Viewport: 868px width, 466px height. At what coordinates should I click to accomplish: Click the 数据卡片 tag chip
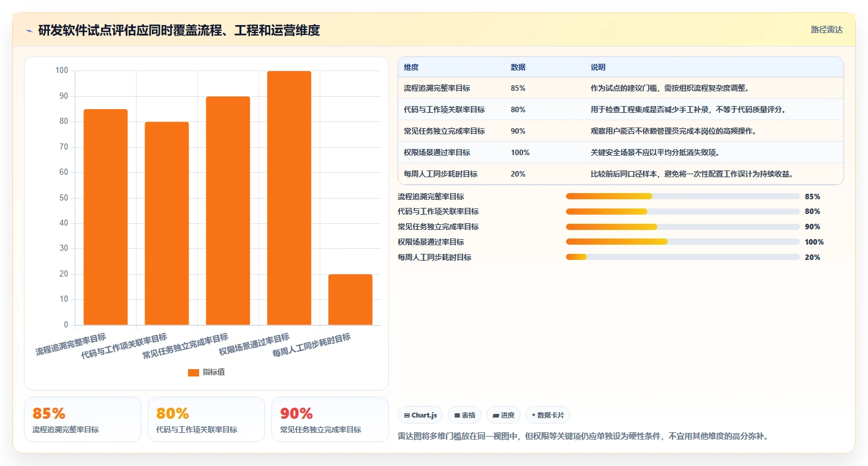[x=548, y=415]
